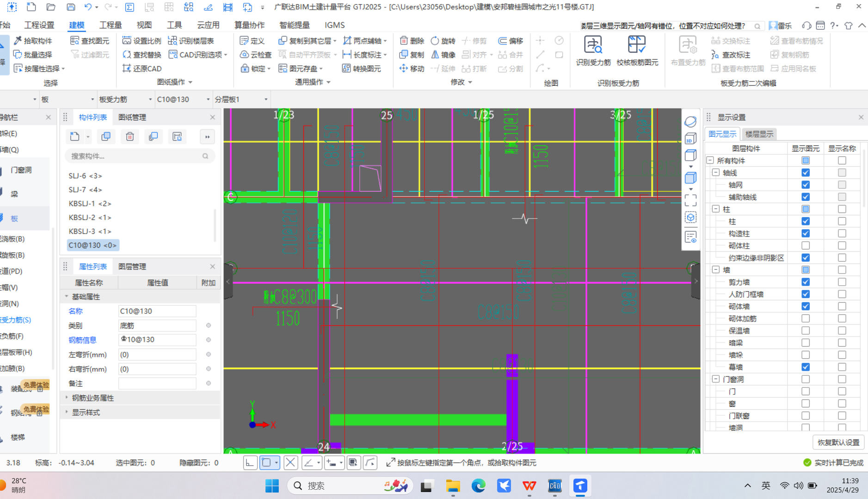The image size is (868, 499).
Task: Open 查找图元 find element tool
Action: [x=90, y=41]
